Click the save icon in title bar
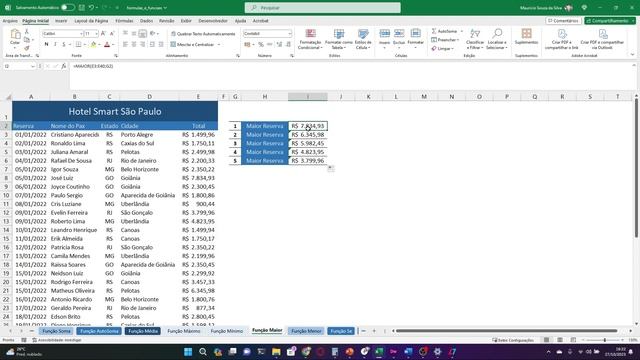Viewport: 640px width, 360px height. pos(82,8)
